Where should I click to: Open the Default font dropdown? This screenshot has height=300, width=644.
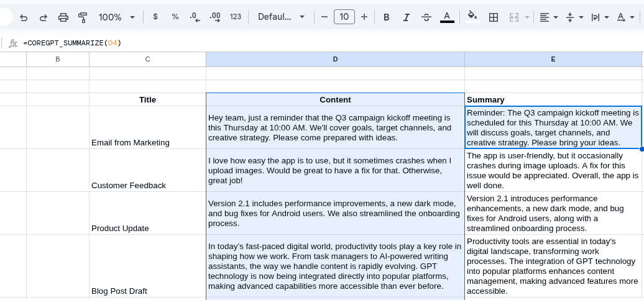point(282,17)
